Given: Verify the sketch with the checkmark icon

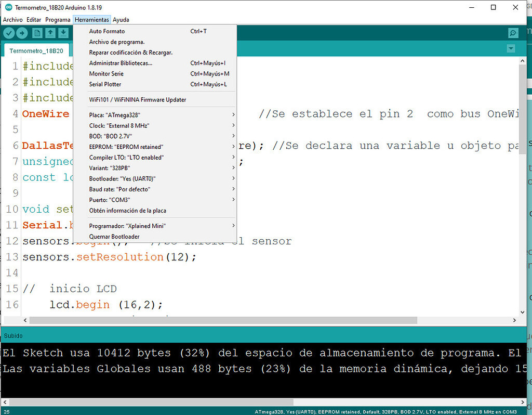Looking at the screenshot, I should click(x=9, y=32).
